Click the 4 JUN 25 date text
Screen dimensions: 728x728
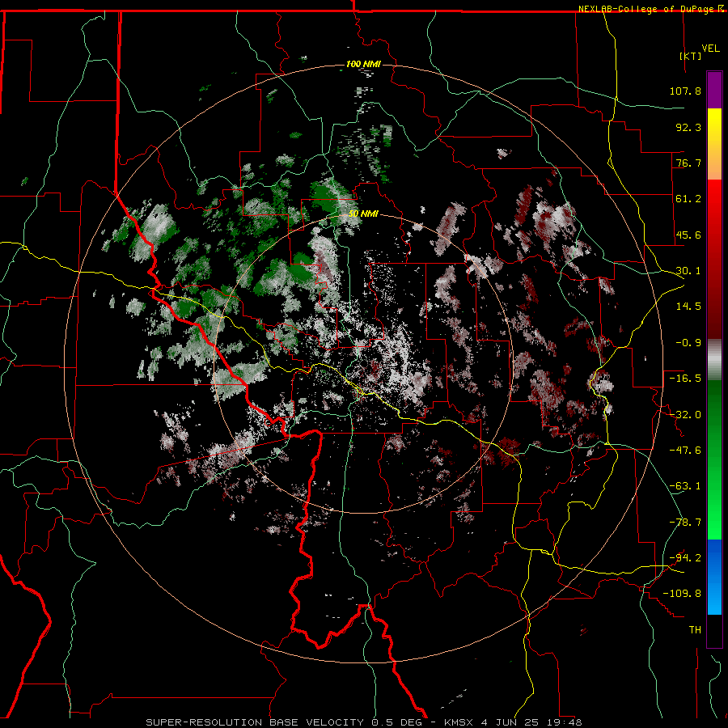point(514,722)
